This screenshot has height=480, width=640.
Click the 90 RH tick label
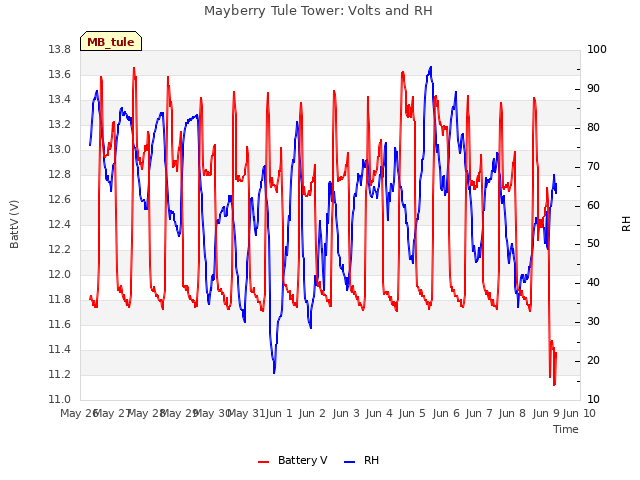pos(593,89)
